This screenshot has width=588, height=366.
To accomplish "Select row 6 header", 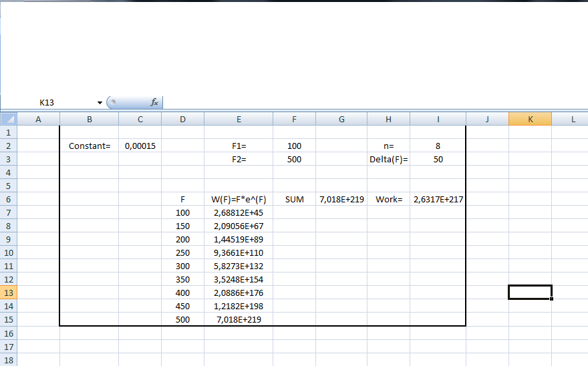I will [x=8, y=199].
